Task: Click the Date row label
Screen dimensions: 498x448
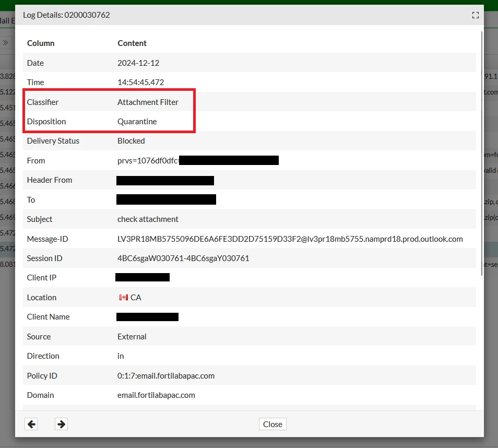Action: 35,63
